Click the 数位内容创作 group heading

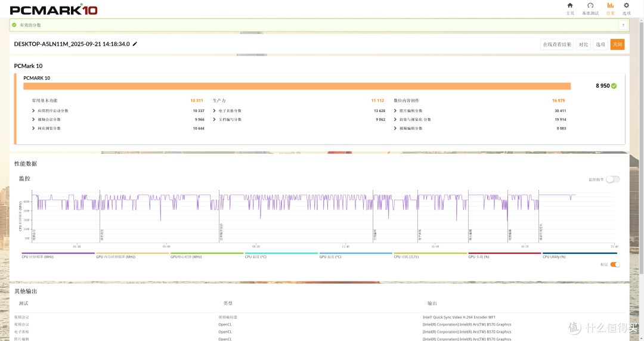coord(406,101)
